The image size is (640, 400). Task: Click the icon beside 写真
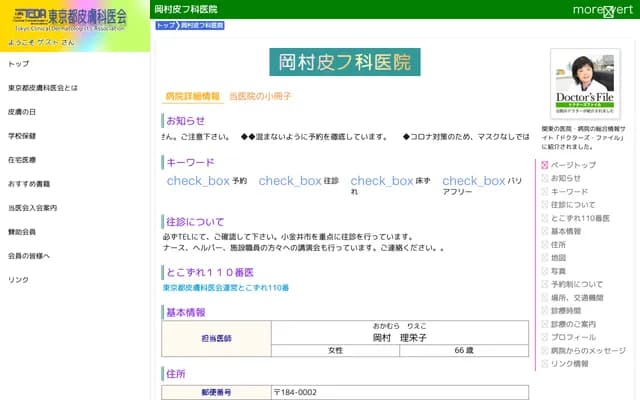point(544,271)
